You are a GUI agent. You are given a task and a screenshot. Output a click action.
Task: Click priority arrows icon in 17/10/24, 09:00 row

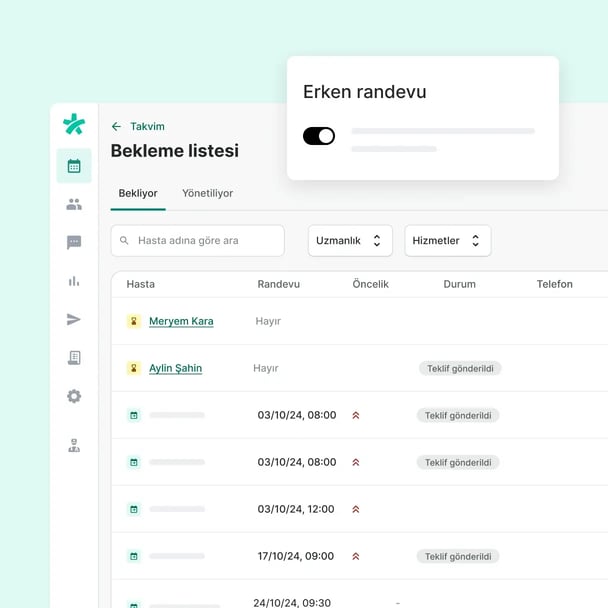tap(356, 556)
